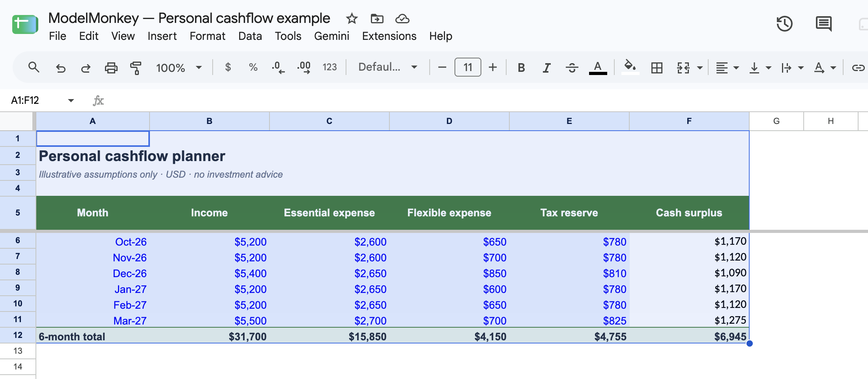868x379 pixels.
Task: Open the text color picker
Action: pos(598,68)
